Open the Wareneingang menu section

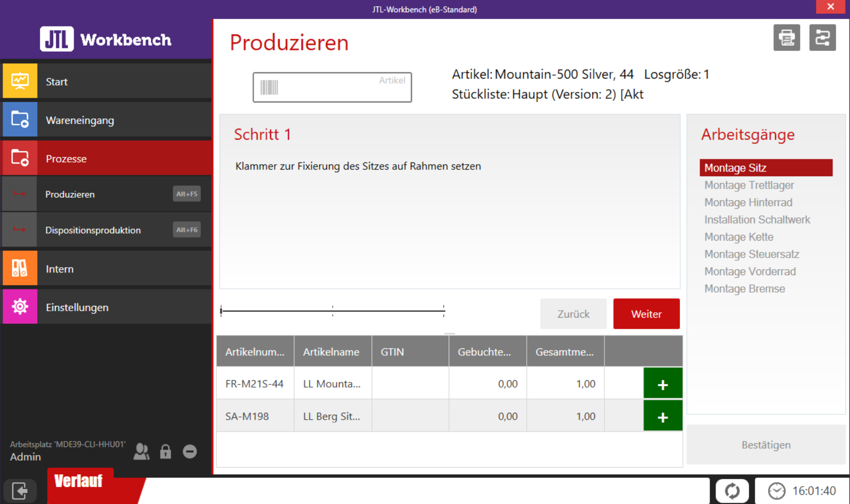tap(106, 120)
